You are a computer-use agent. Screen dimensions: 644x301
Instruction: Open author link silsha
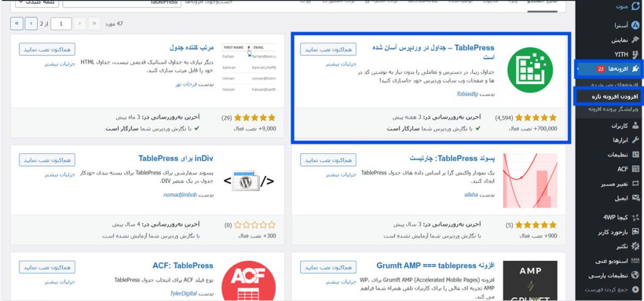[471, 195]
